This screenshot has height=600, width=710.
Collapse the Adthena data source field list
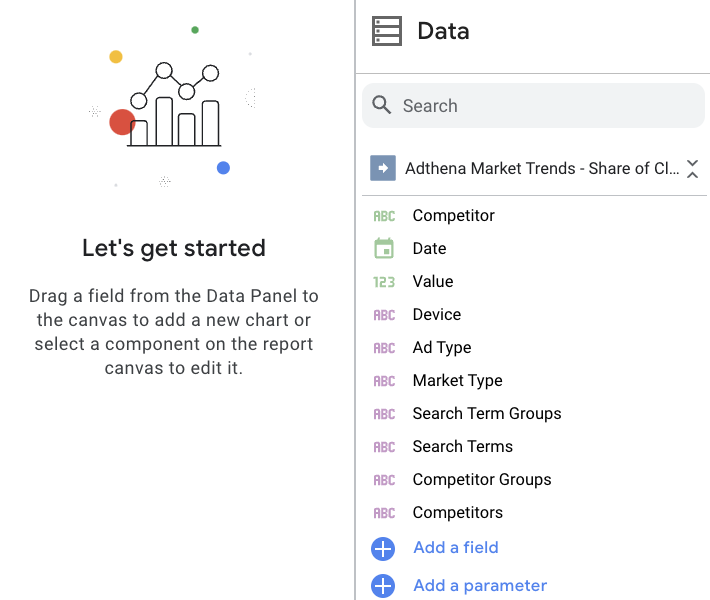692,169
